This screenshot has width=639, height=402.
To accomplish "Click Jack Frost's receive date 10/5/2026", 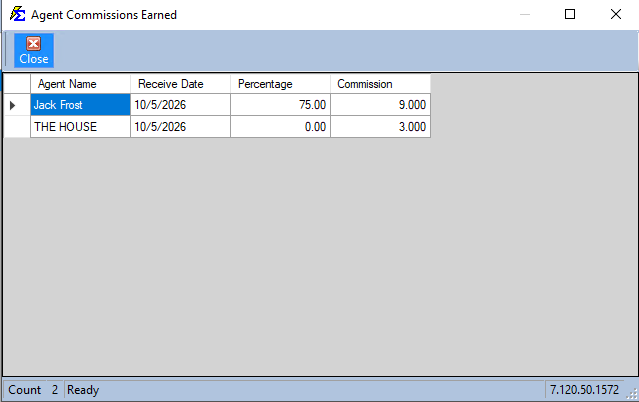I will point(180,105).
